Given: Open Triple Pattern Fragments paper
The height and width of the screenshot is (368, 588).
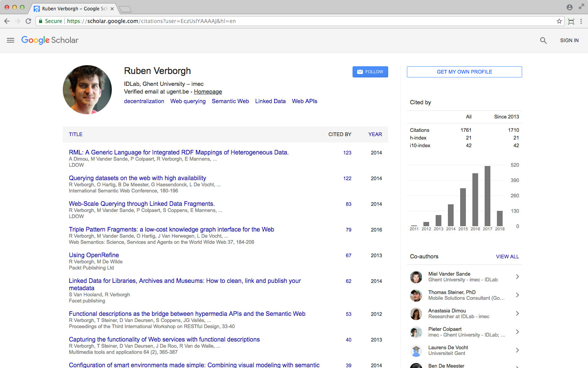Looking at the screenshot, I should coord(171,230).
